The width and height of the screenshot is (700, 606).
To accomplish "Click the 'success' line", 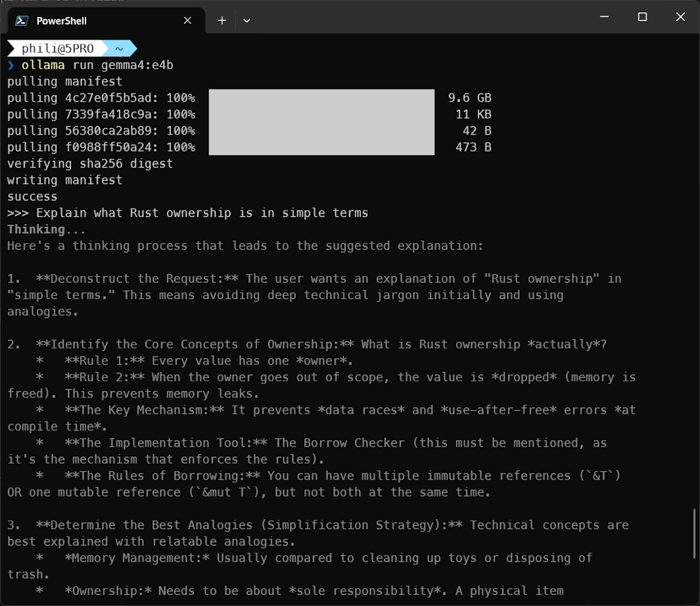I will coord(32,197).
